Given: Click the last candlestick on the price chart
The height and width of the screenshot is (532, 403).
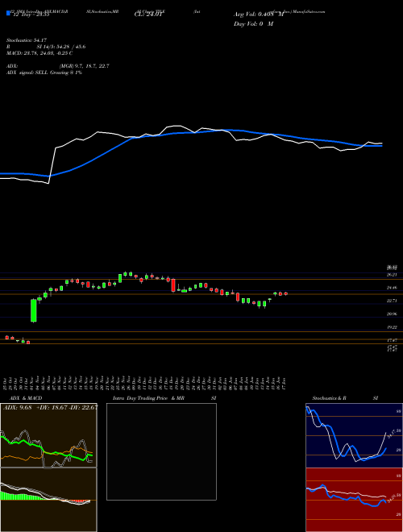Looking at the screenshot, I should (285, 293).
